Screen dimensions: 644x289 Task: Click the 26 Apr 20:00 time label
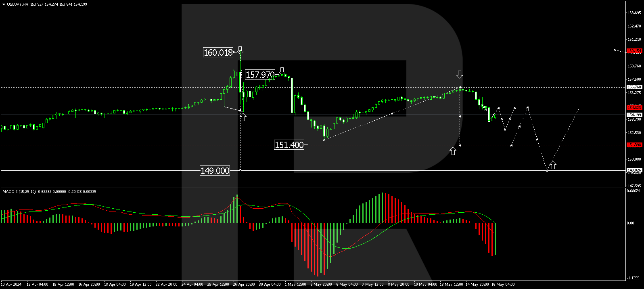pos(244,285)
